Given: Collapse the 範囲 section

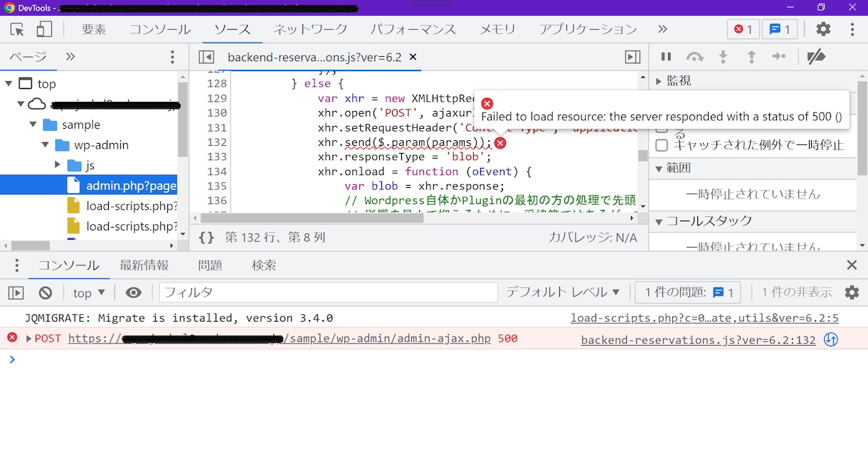Looking at the screenshot, I should 659,169.
